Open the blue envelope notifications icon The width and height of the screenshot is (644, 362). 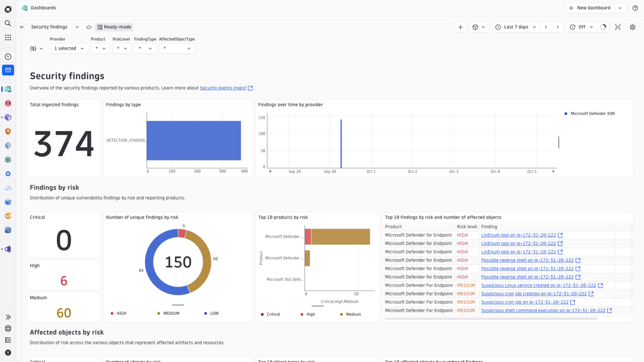point(8,70)
